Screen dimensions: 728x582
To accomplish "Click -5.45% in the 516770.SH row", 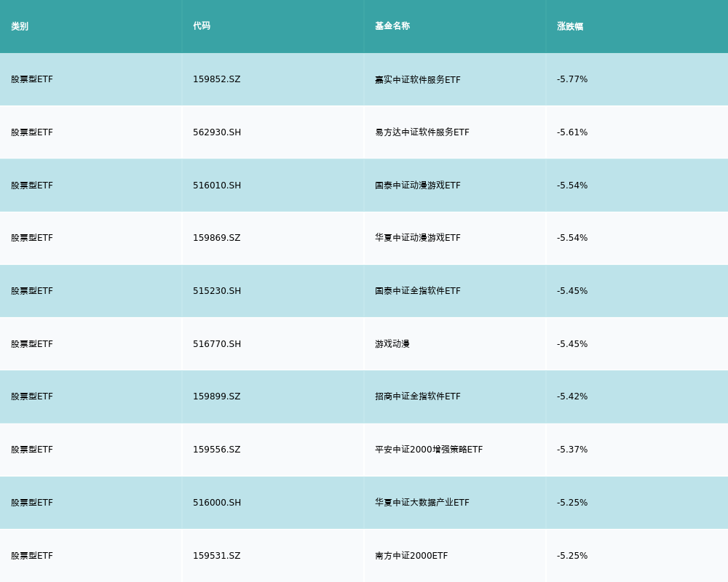I will pos(572,344).
